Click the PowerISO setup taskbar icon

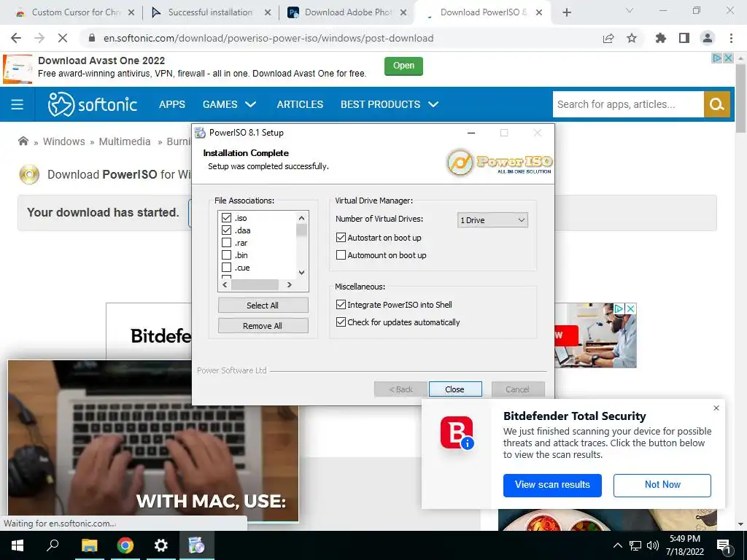coord(196,545)
